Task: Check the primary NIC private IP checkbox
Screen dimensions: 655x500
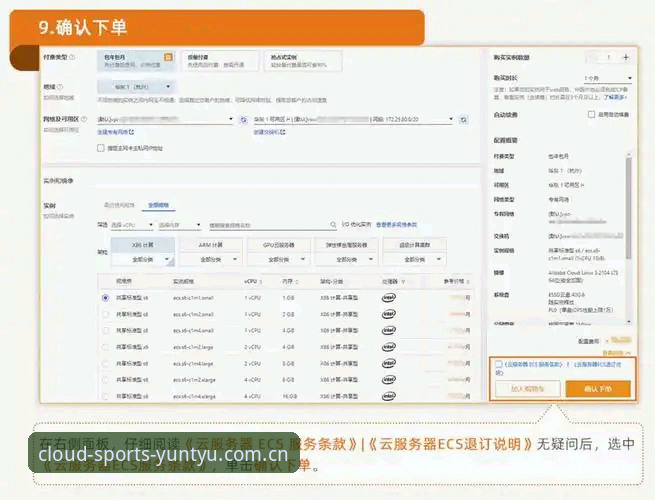Action: pyautogui.click(x=101, y=148)
